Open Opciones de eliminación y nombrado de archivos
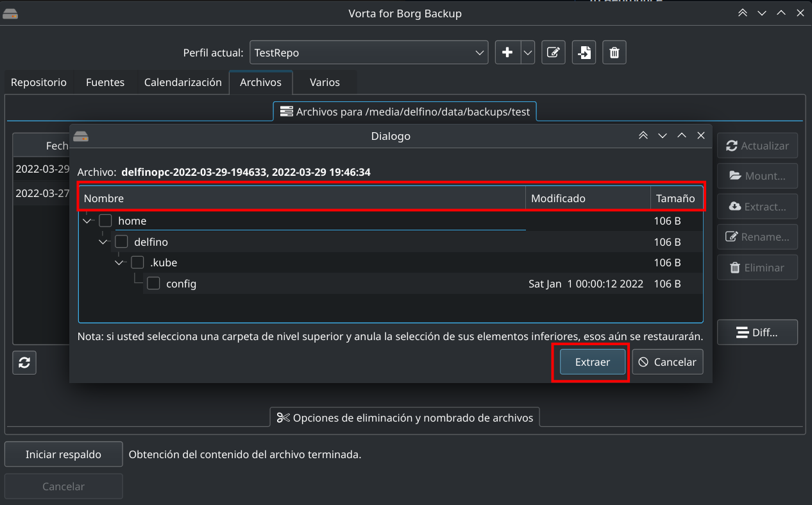Image resolution: width=812 pixels, height=505 pixels. pos(405,418)
